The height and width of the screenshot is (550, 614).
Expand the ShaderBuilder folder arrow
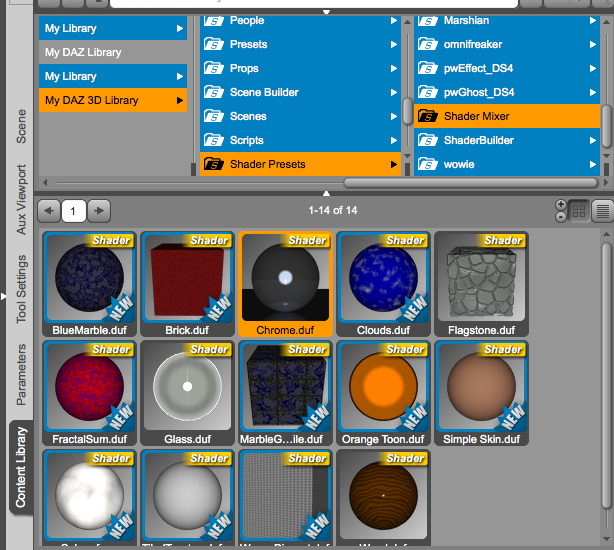[593, 140]
